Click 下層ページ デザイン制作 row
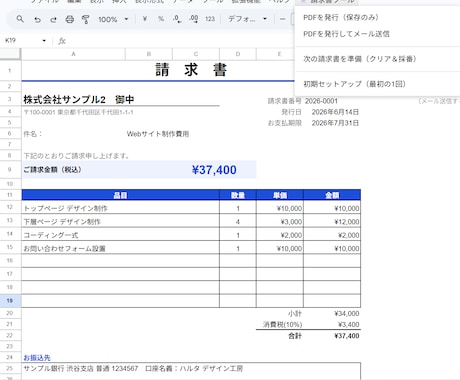460x380 pixels. tap(120, 222)
